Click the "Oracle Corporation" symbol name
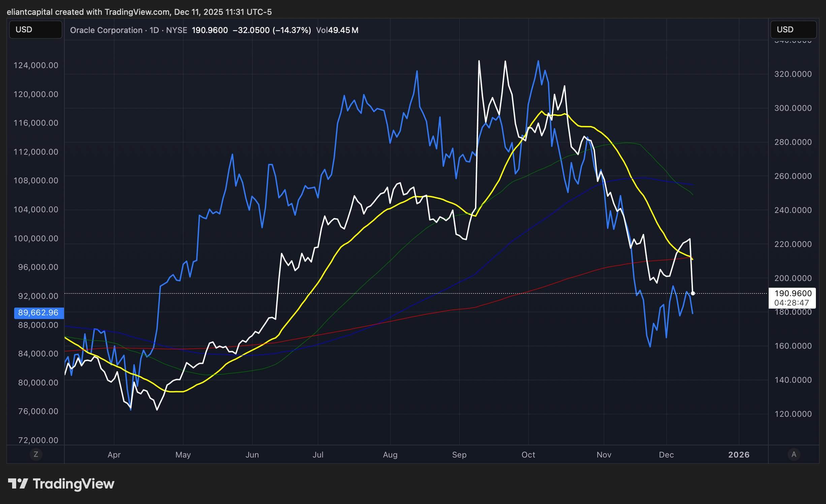This screenshot has width=826, height=504. 106,30
